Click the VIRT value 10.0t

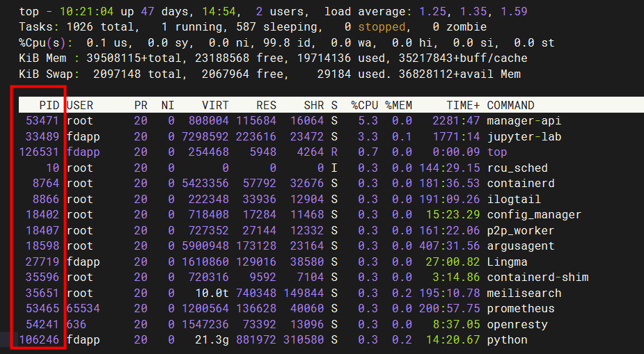[x=212, y=293]
